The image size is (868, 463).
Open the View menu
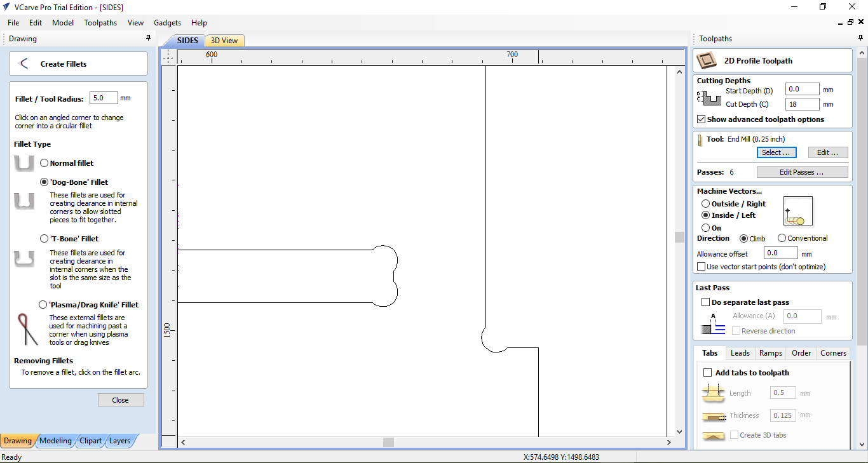pyautogui.click(x=135, y=22)
